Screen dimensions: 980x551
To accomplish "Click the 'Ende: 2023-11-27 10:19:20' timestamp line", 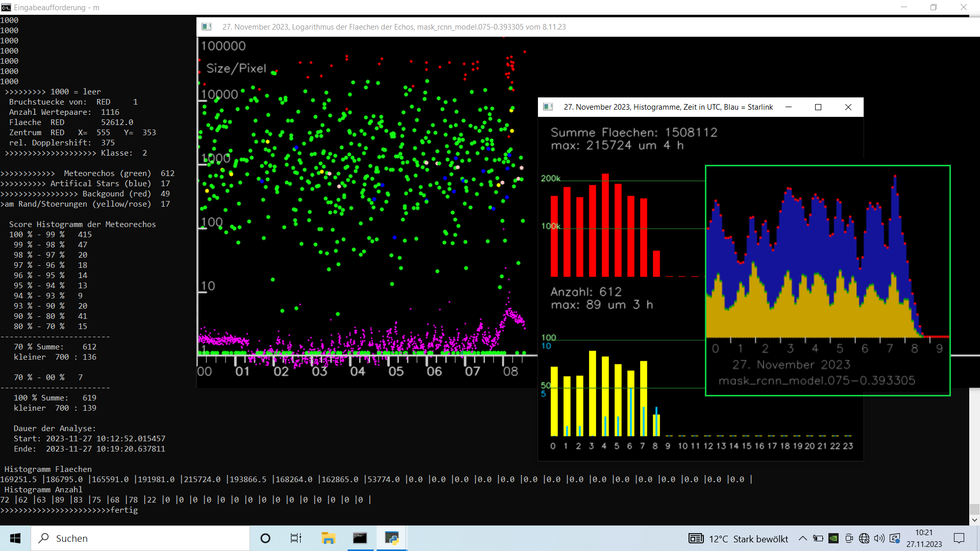I will click(89, 449).
